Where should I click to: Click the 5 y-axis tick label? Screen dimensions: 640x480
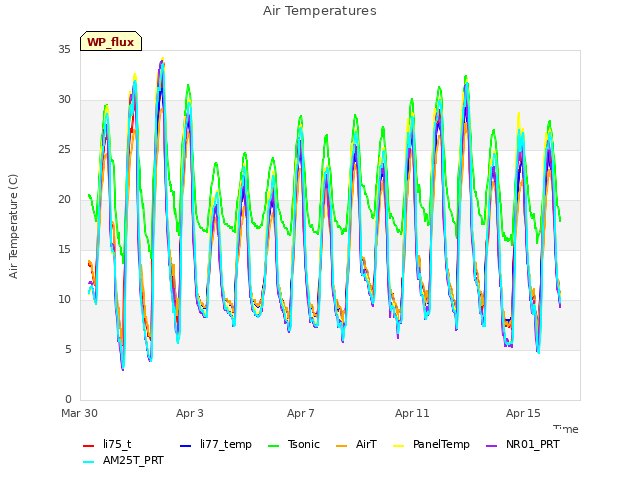coord(68,350)
